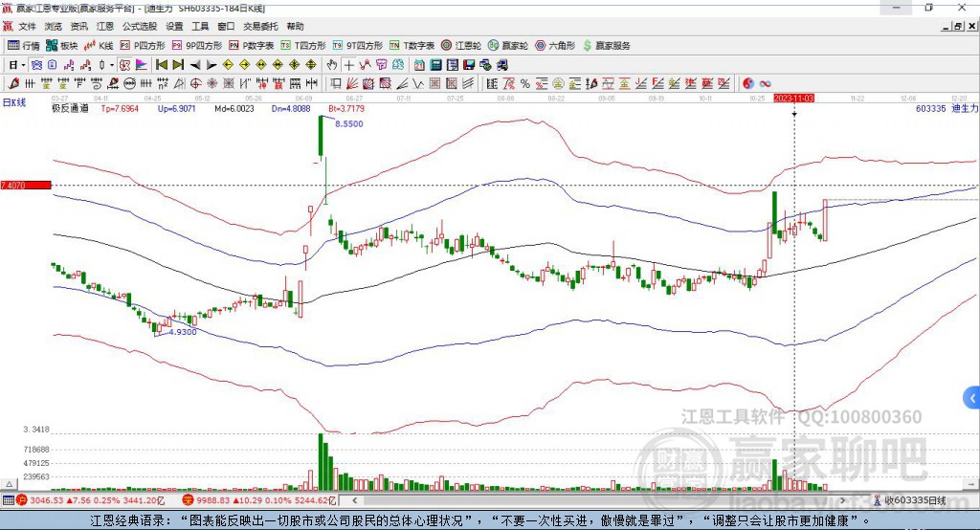Open the calculator icon
This screenshot has height=530, width=980.
435,65
